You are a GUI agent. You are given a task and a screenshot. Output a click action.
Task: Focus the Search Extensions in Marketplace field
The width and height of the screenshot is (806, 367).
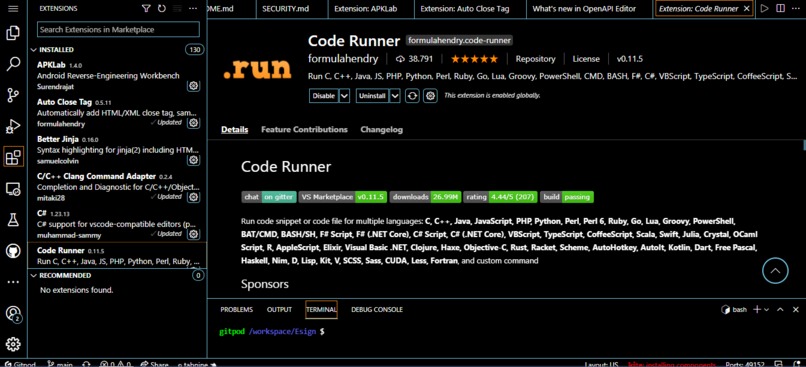point(118,29)
